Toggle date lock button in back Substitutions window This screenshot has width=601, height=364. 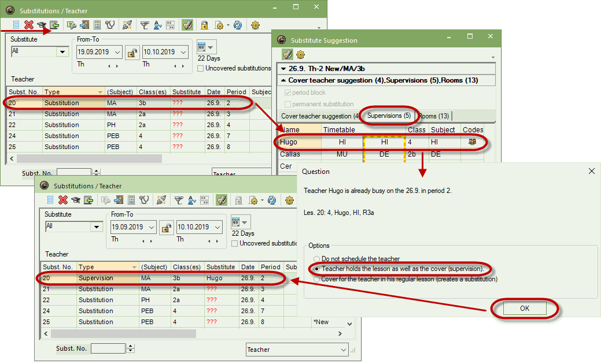pos(132,53)
